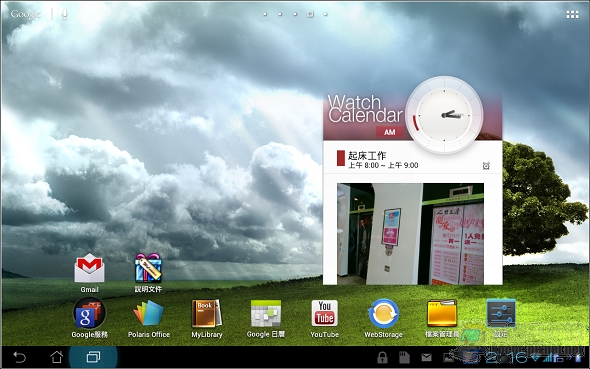
Task: Tap the Watch Calendar widget title
Action: [365, 109]
